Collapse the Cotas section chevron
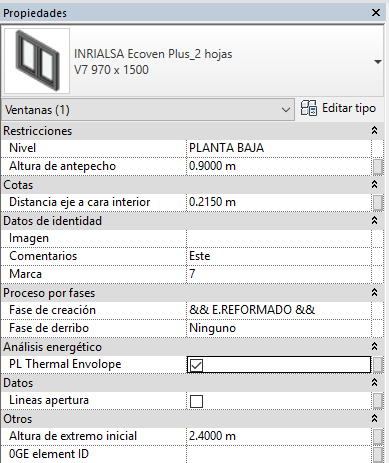389x463 pixels. point(374,184)
